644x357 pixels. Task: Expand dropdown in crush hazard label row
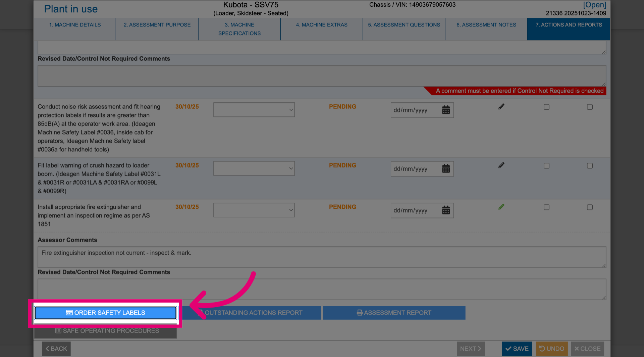click(x=254, y=168)
